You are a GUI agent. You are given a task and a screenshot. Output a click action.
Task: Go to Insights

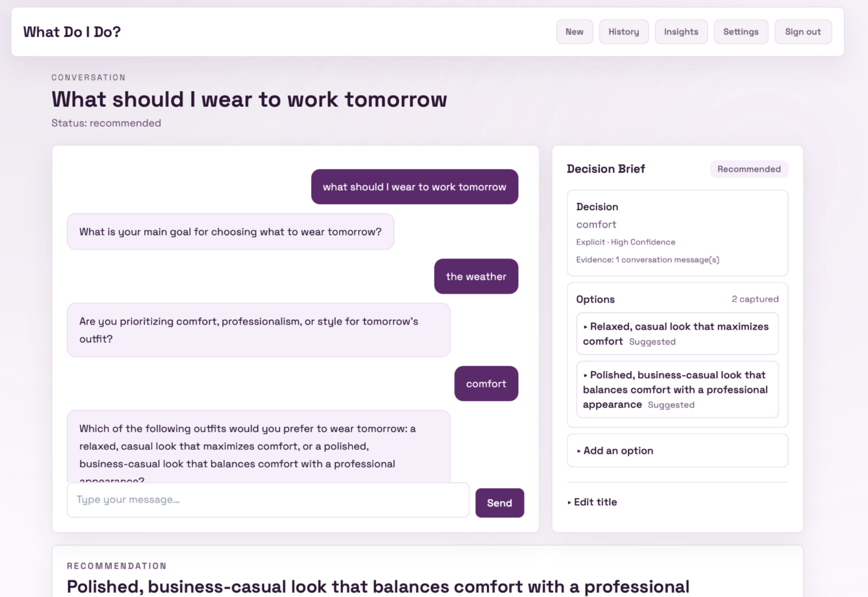pyautogui.click(x=681, y=32)
